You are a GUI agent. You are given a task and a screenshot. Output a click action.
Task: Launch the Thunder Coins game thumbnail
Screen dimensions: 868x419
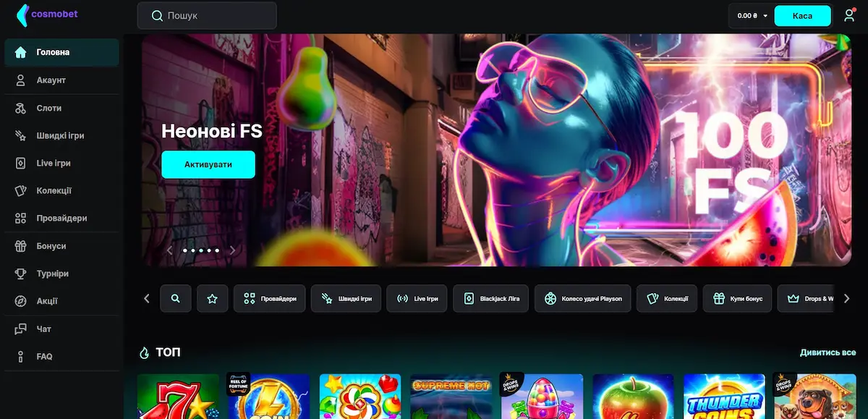coord(724,397)
